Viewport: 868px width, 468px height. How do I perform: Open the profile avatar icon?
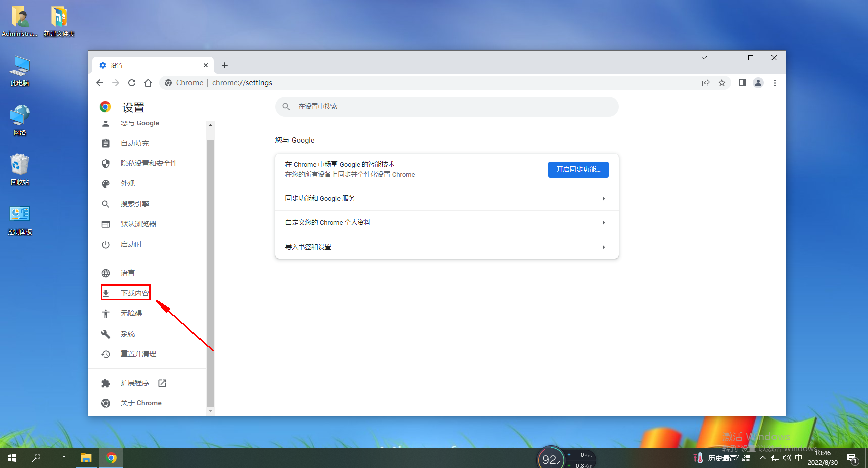(758, 83)
